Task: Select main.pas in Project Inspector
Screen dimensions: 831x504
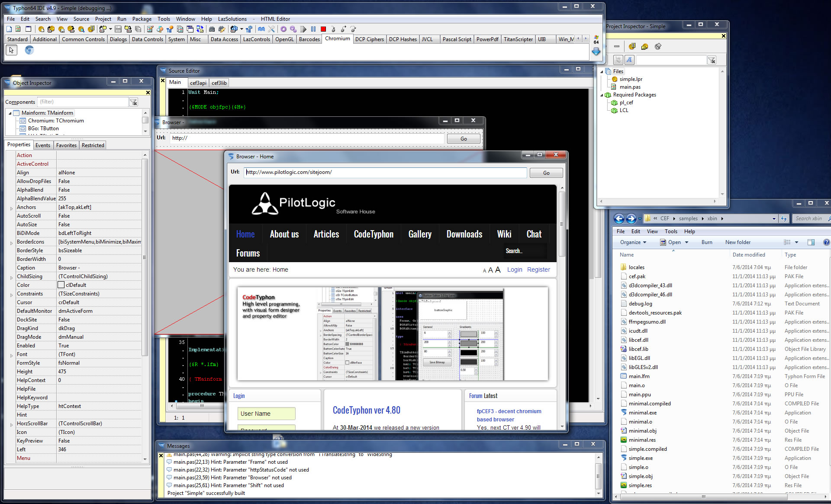Action: click(630, 87)
